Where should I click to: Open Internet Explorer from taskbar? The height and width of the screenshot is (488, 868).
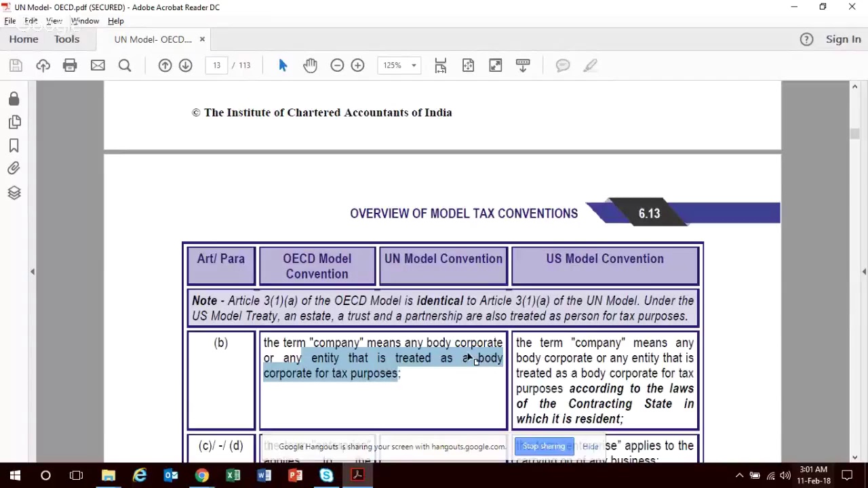coord(140,476)
